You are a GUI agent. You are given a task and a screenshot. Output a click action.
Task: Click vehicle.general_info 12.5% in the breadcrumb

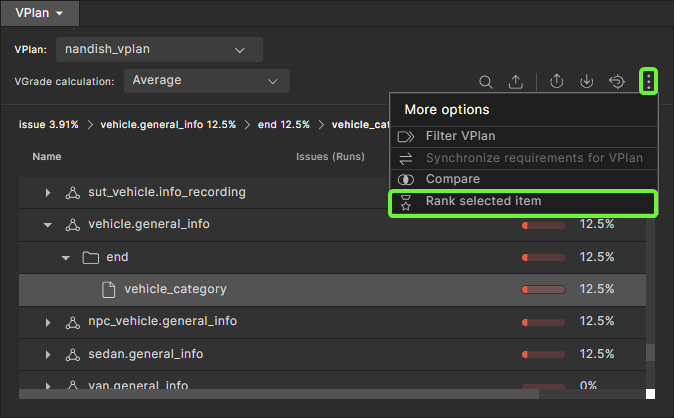coord(168,125)
